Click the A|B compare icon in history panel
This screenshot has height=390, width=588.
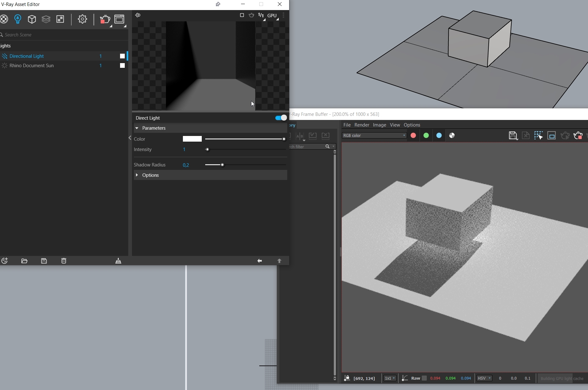coord(300,136)
